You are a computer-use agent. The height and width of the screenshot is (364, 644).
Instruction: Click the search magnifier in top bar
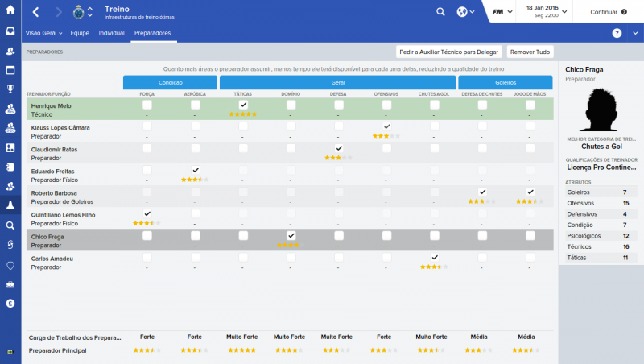click(x=440, y=12)
